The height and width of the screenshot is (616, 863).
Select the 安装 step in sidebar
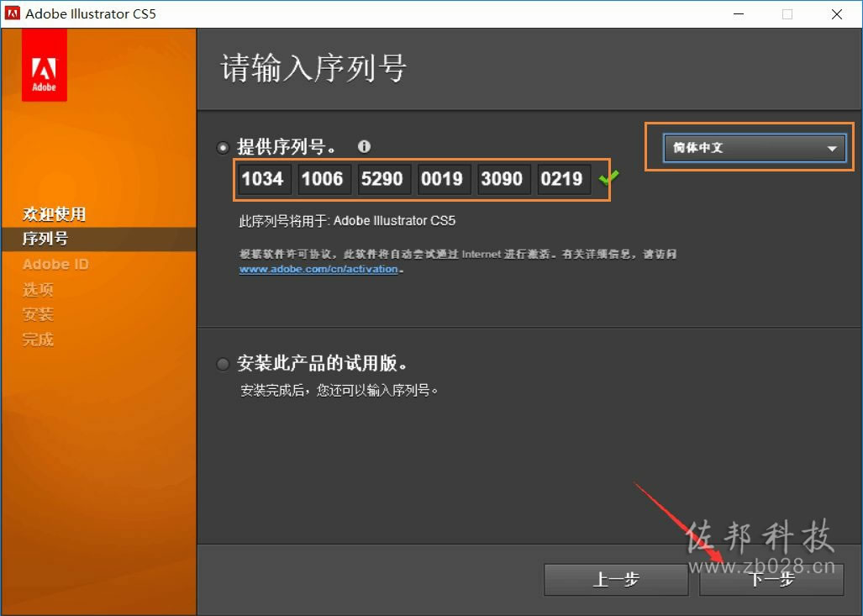[x=38, y=314]
